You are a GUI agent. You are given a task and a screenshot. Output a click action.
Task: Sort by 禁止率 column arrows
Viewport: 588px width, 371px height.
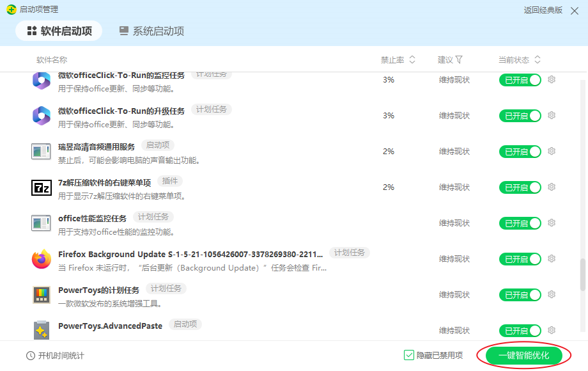[412, 60]
